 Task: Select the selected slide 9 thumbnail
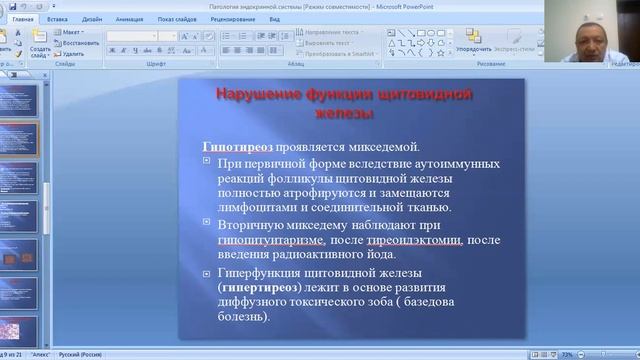point(19,139)
